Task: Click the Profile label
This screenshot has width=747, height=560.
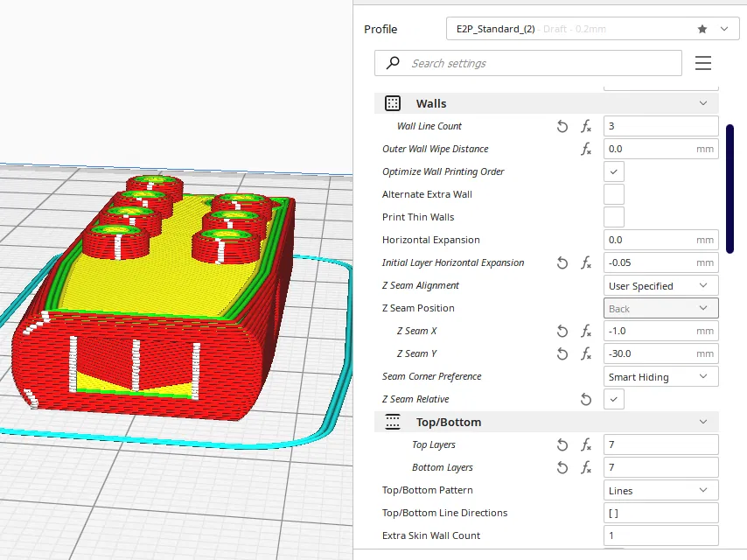Action: 380,29
